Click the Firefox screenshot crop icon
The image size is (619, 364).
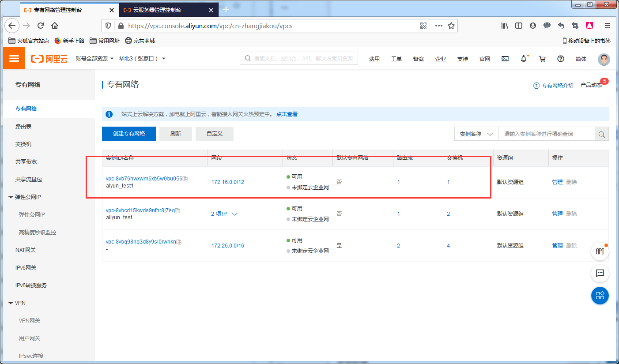click(576, 26)
